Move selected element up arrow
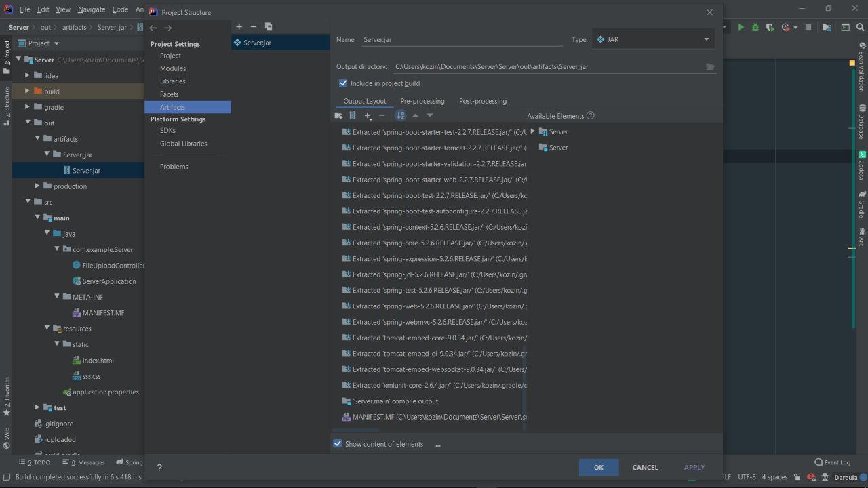 coord(416,115)
